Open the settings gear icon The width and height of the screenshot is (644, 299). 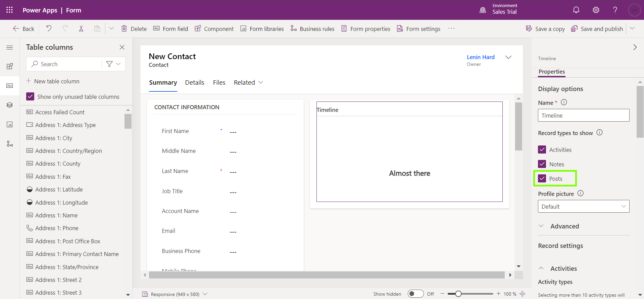click(x=596, y=10)
